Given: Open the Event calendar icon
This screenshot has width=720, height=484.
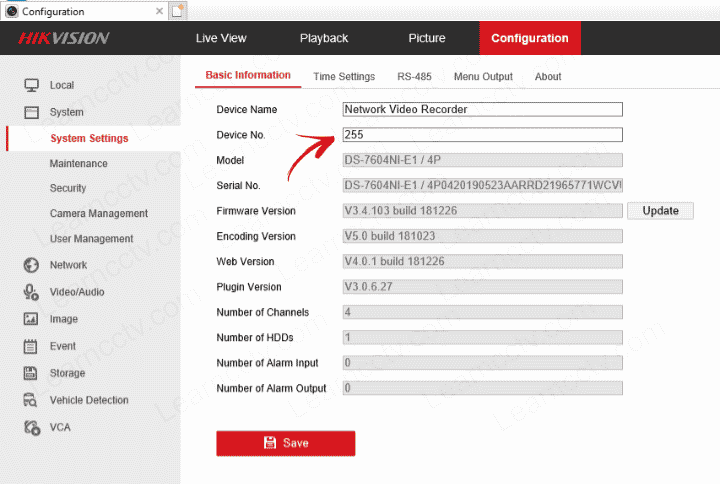Looking at the screenshot, I should [x=31, y=346].
